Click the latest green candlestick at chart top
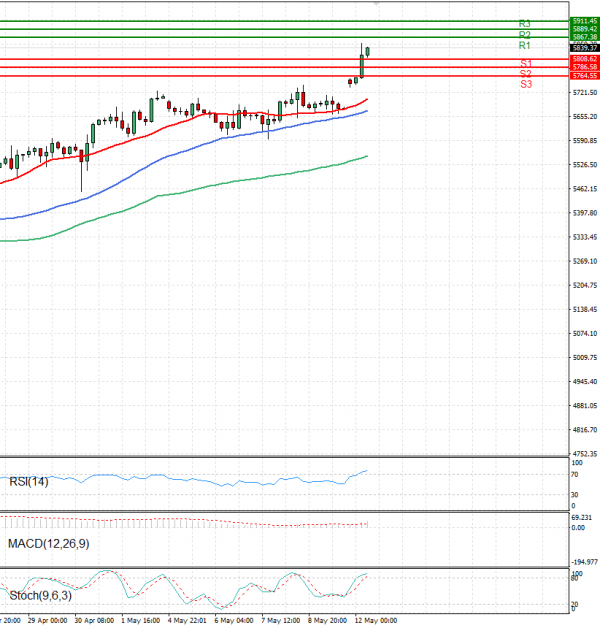This screenshot has height=628, width=600. pyautogui.click(x=368, y=51)
